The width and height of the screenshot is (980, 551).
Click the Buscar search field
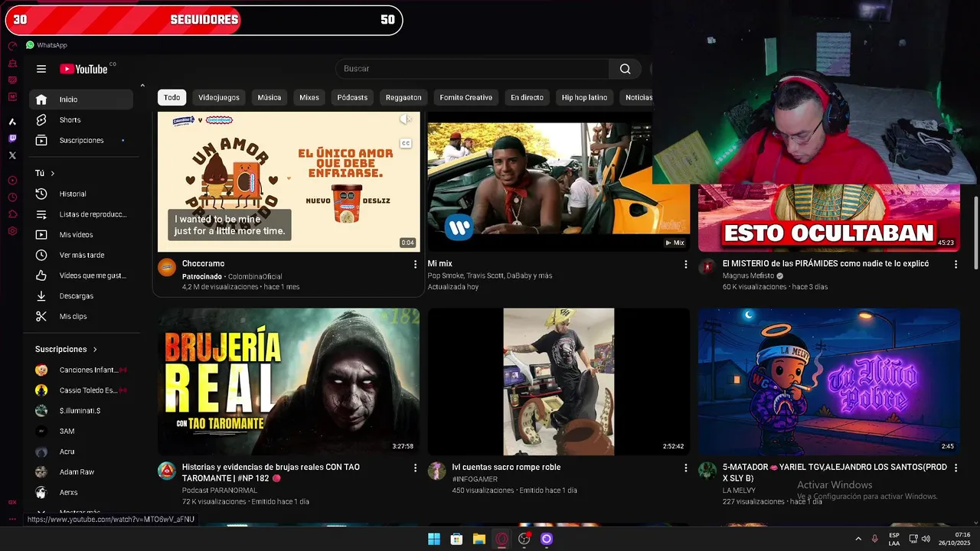point(472,69)
